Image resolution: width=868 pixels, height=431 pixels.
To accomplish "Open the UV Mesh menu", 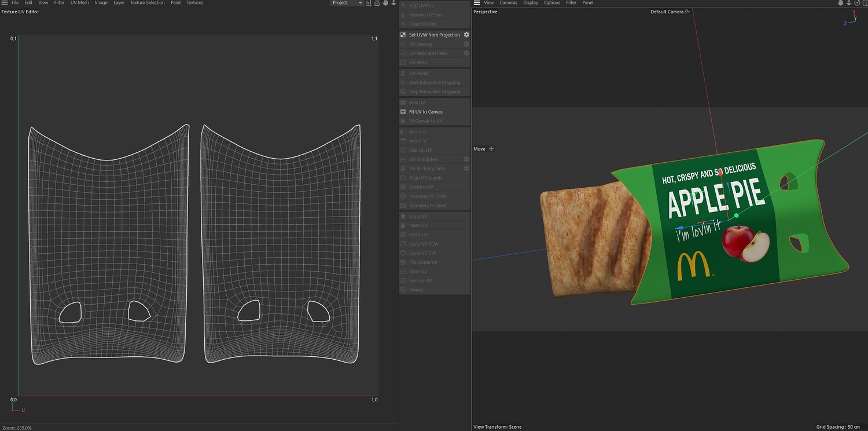I will pyautogui.click(x=80, y=3).
